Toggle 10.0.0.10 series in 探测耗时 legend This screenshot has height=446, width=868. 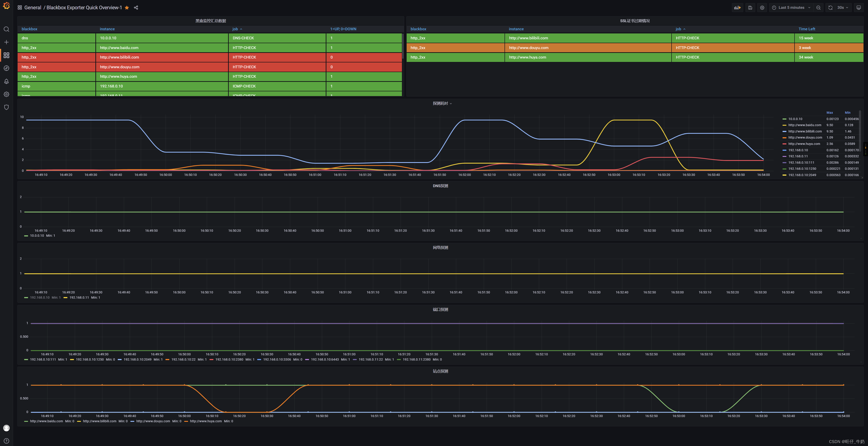pyautogui.click(x=795, y=119)
